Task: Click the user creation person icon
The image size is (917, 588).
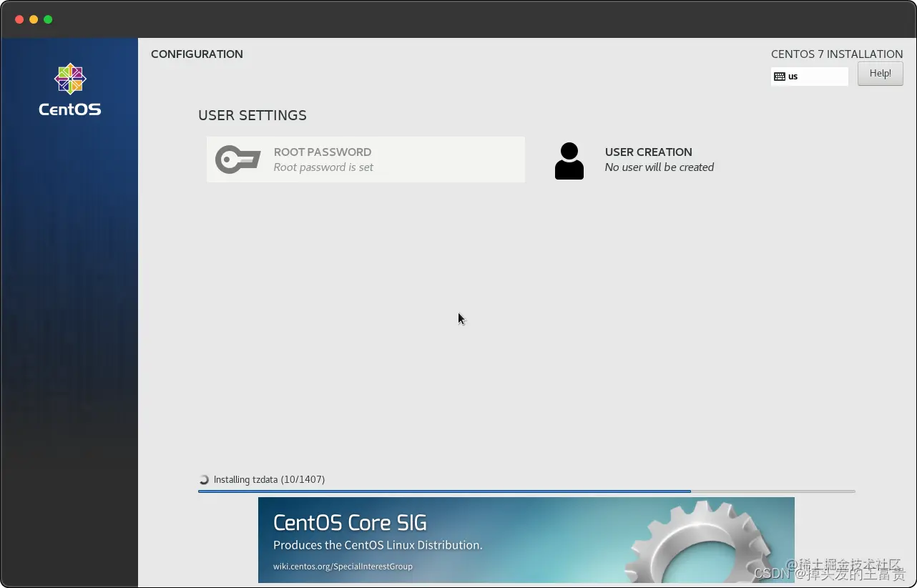Action: [569, 161]
